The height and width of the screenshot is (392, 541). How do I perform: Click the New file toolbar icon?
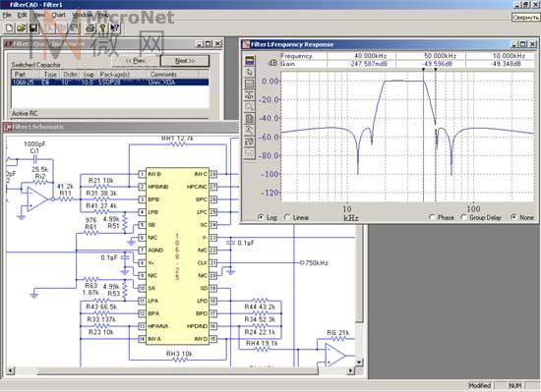pos(9,28)
